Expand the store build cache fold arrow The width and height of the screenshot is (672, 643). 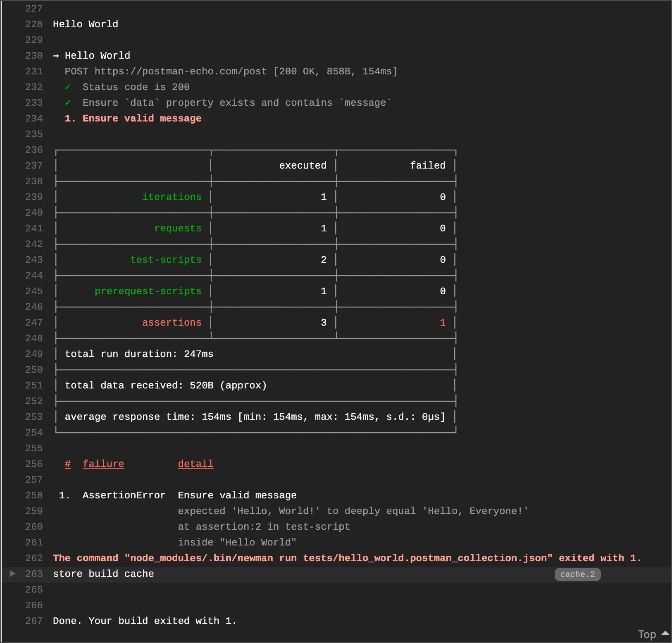coord(13,573)
